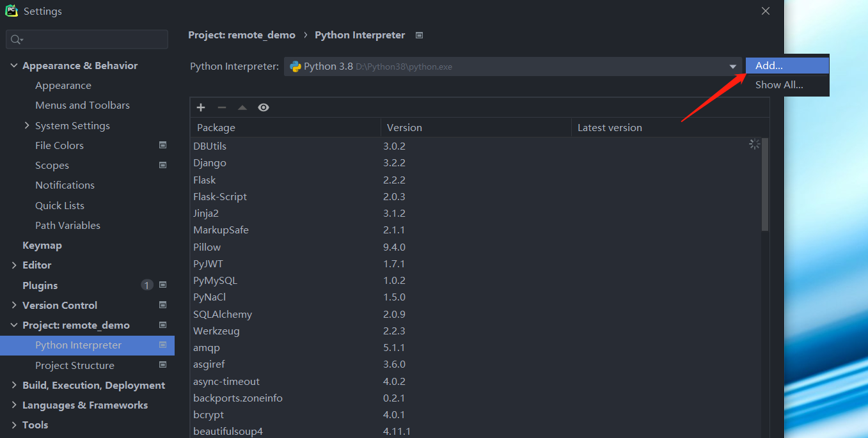
Task: Expand the Editor settings section
Action: [14, 265]
